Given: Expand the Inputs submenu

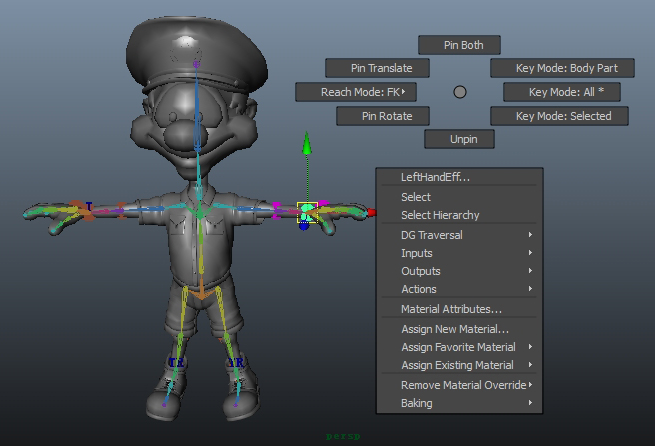Looking at the screenshot, I should [459, 253].
